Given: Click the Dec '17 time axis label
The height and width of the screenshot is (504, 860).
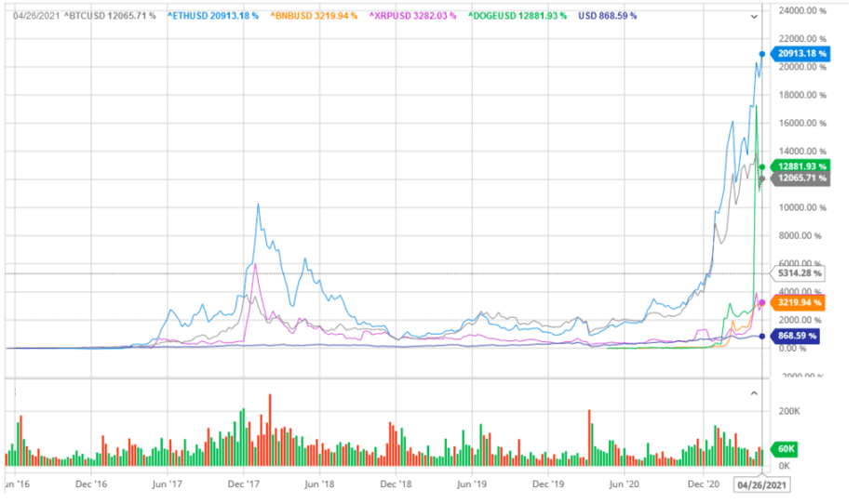Looking at the screenshot, I should 244,484.
